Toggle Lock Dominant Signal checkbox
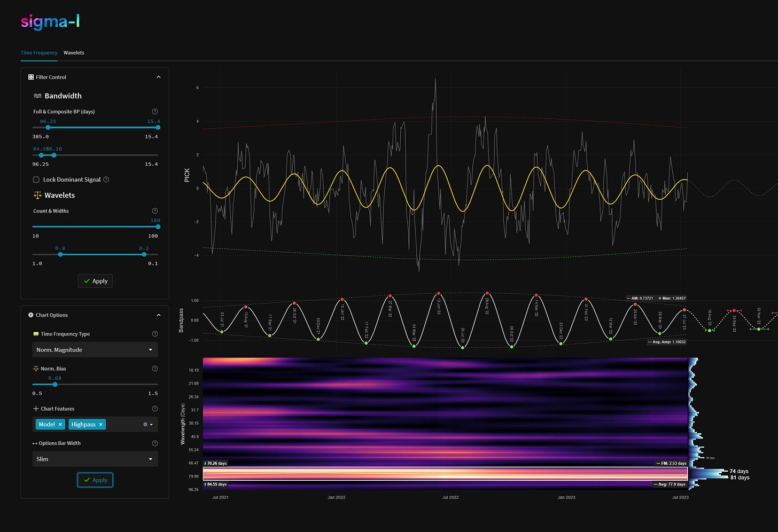The image size is (778, 532). (x=36, y=180)
